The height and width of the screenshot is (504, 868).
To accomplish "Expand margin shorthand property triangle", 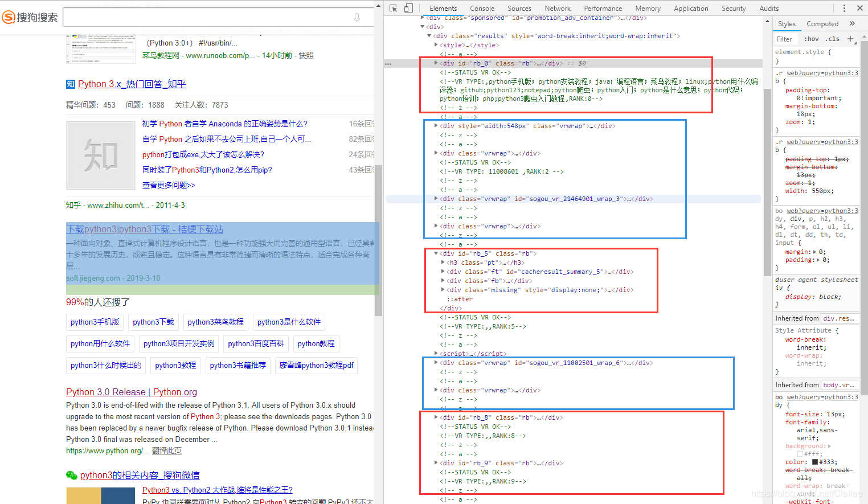I will [815, 252].
